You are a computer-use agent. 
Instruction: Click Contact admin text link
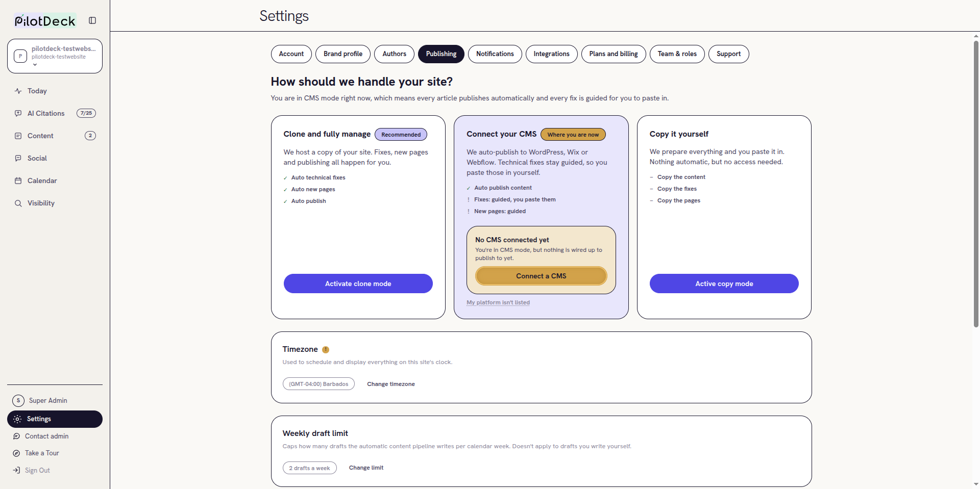tap(47, 436)
